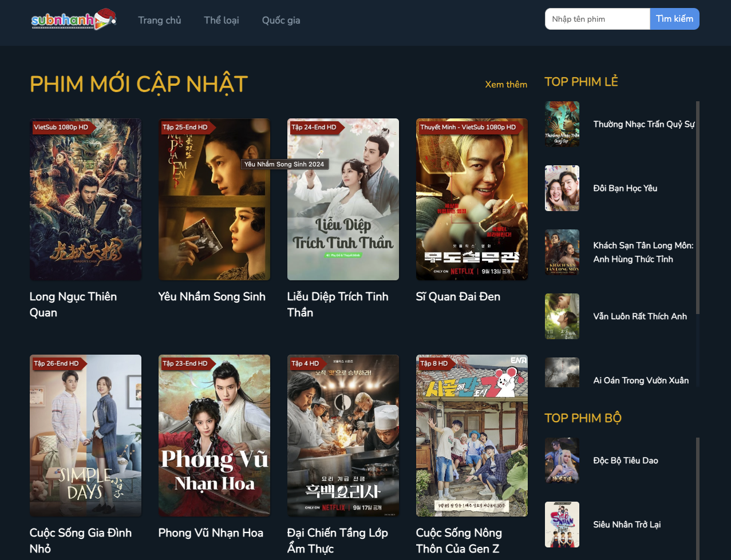The image size is (731, 560).
Task: Open the Xem thêm link
Action: [506, 84]
